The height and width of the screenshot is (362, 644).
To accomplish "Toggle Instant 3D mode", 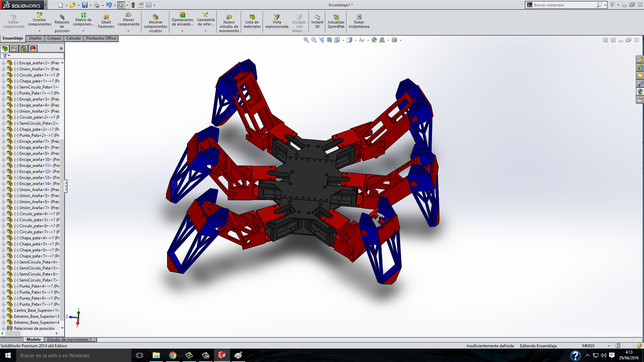I will click(317, 21).
